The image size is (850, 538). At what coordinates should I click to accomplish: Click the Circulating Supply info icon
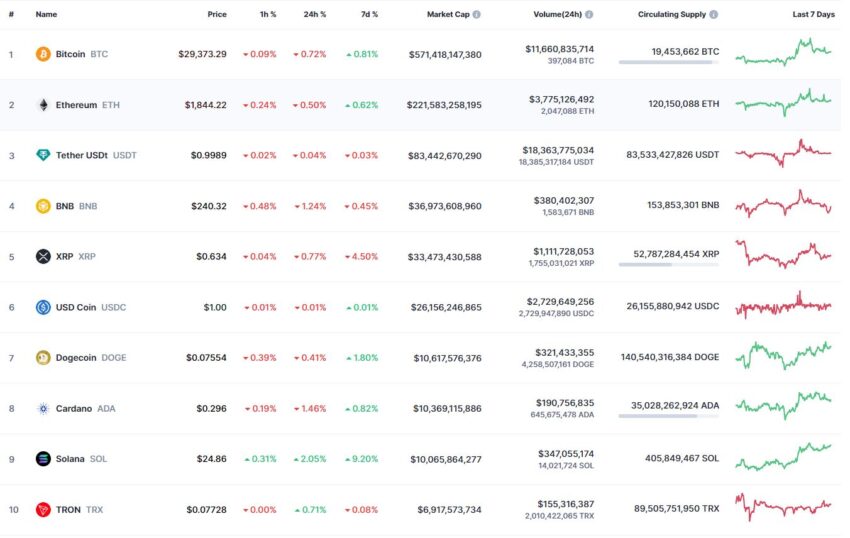point(714,15)
